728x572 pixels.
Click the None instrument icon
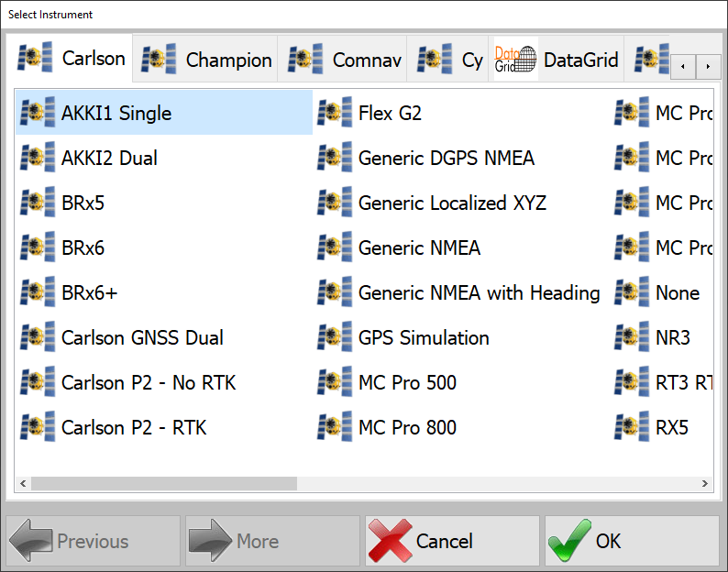632,291
